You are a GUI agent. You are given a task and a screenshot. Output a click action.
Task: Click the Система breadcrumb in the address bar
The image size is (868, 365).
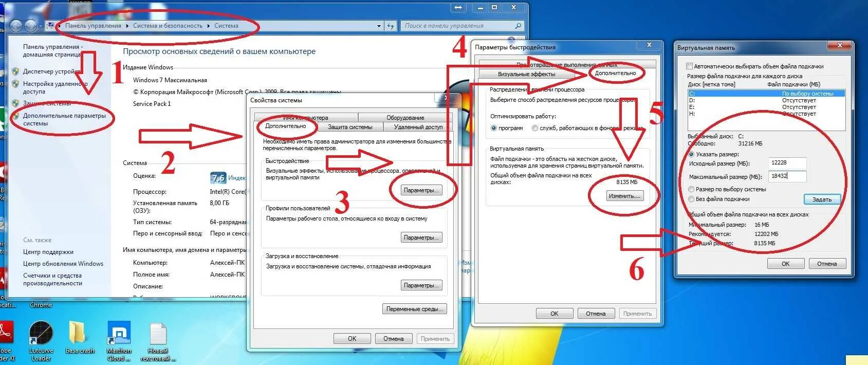click(x=226, y=26)
